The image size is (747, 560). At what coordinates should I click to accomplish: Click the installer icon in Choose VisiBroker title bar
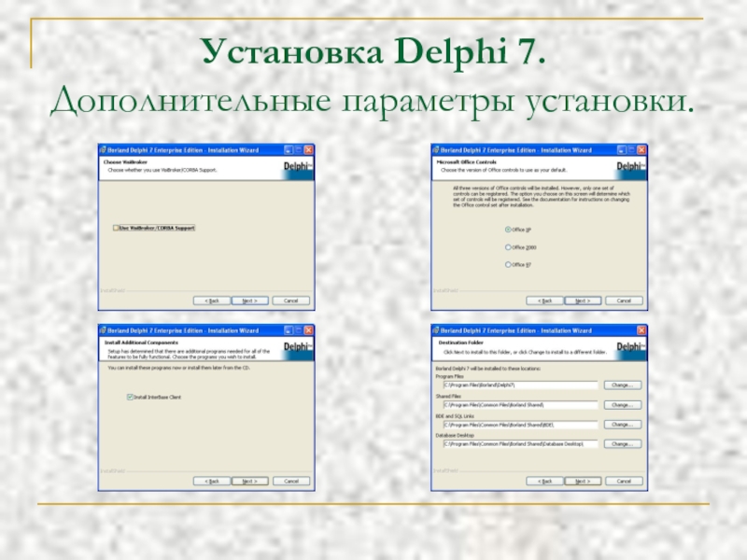(x=103, y=150)
